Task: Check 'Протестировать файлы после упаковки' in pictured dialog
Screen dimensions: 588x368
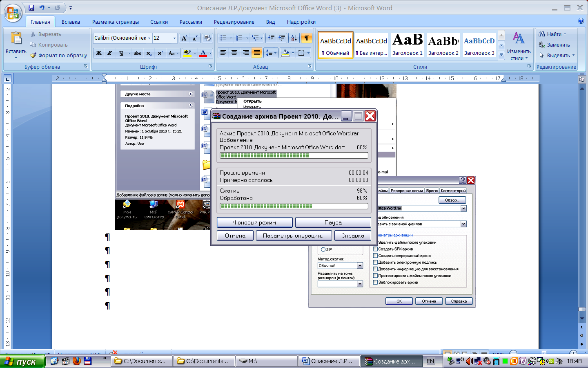Action: (375, 276)
